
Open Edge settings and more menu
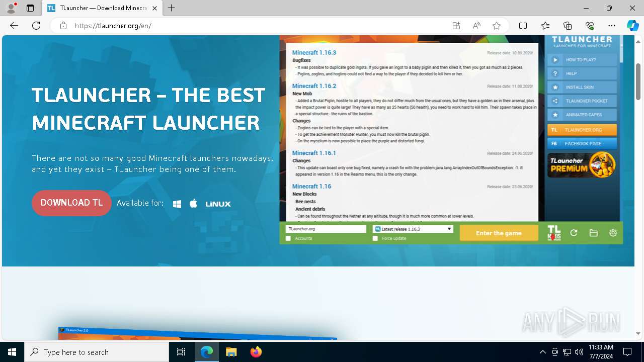[612, 26]
